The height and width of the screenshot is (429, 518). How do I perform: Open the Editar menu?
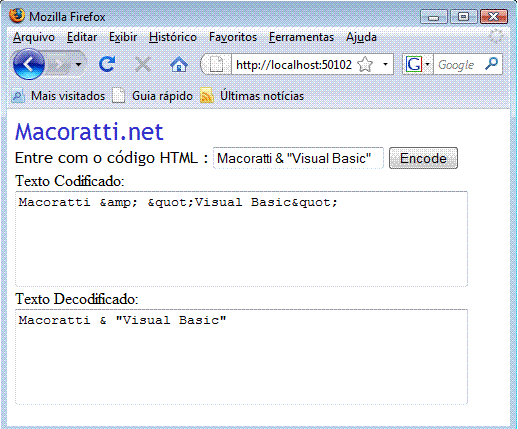click(82, 37)
